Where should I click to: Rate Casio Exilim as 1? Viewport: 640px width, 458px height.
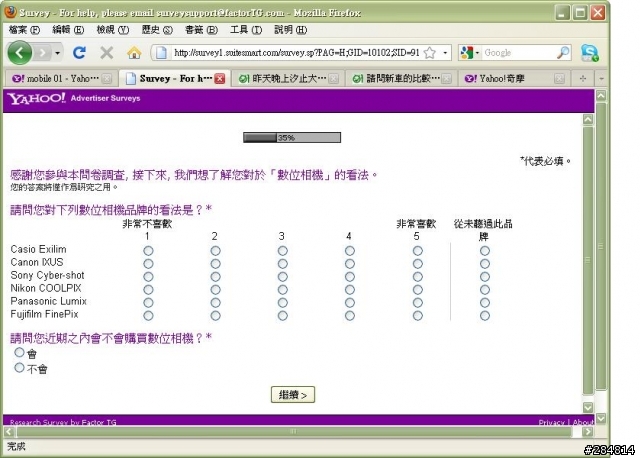(x=148, y=251)
